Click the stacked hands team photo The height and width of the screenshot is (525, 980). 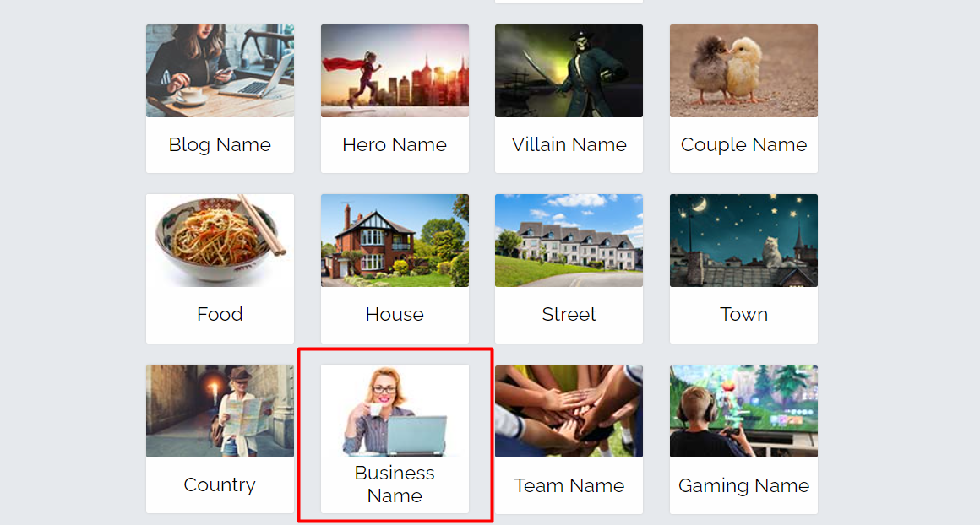[x=569, y=411]
